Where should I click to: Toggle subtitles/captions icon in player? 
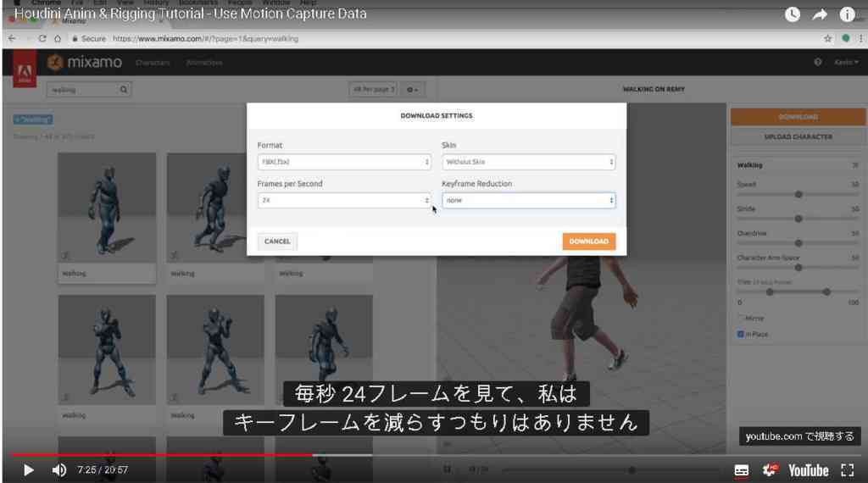pos(741,471)
